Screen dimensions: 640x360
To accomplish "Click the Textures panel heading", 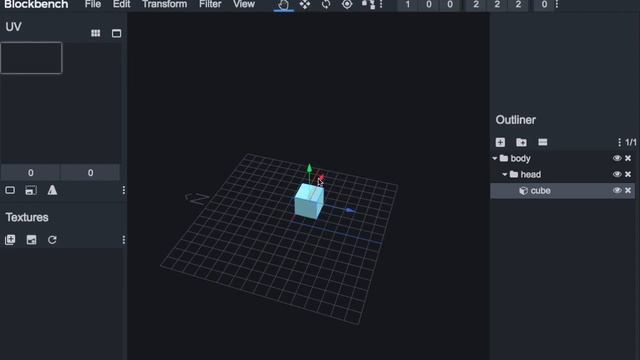I will [x=27, y=217].
